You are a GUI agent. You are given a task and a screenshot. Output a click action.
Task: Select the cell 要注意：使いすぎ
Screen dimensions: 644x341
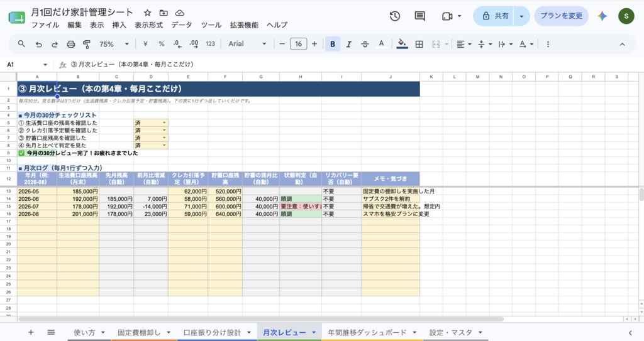pyautogui.click(x=300, y=207)
